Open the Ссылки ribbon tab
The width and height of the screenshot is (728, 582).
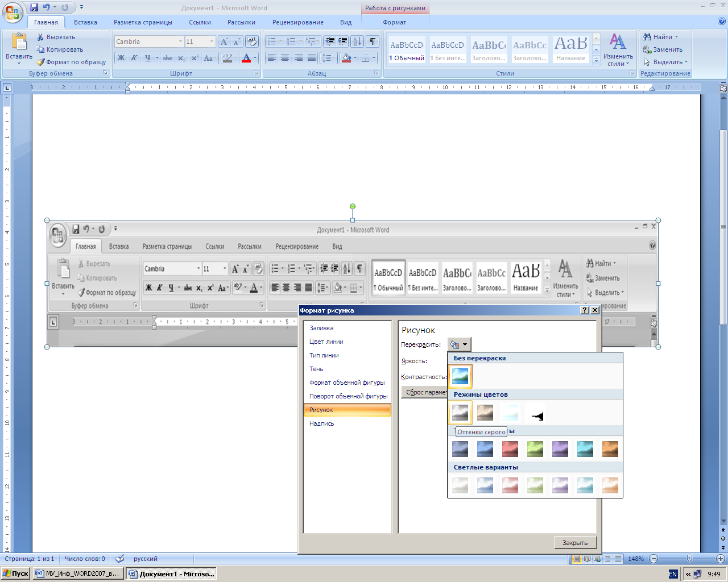point(200,22)
